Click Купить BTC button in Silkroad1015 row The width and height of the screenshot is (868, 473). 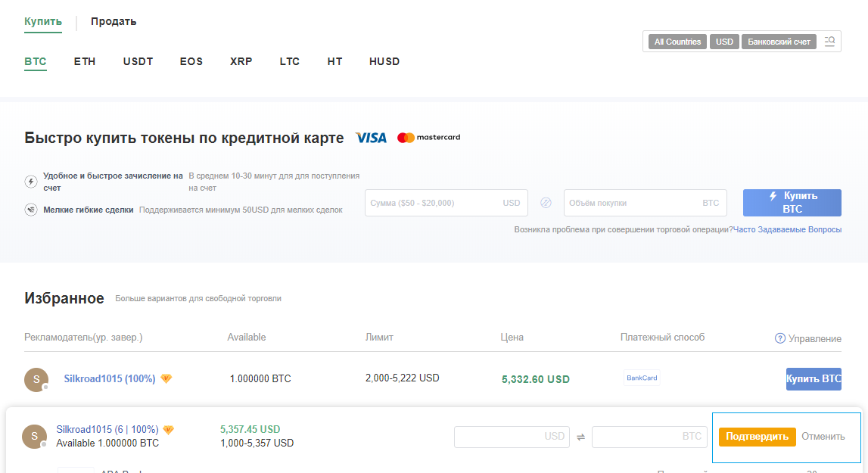coord(814,379)
